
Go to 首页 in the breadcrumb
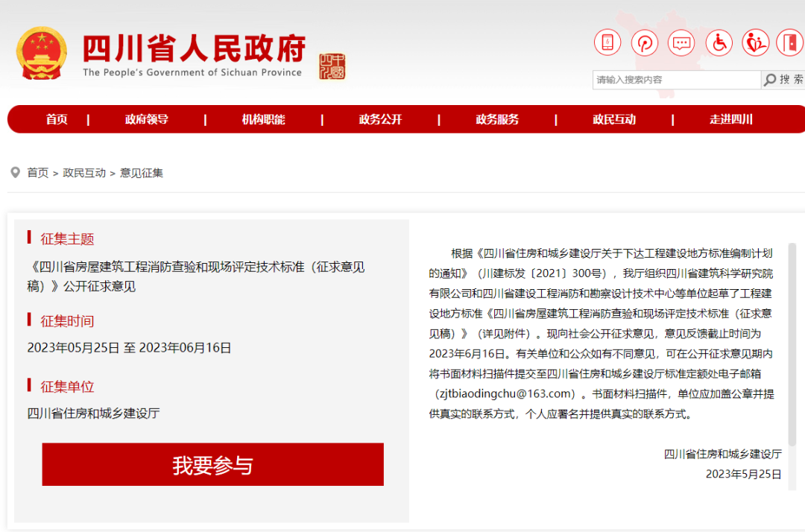(38, 173)
